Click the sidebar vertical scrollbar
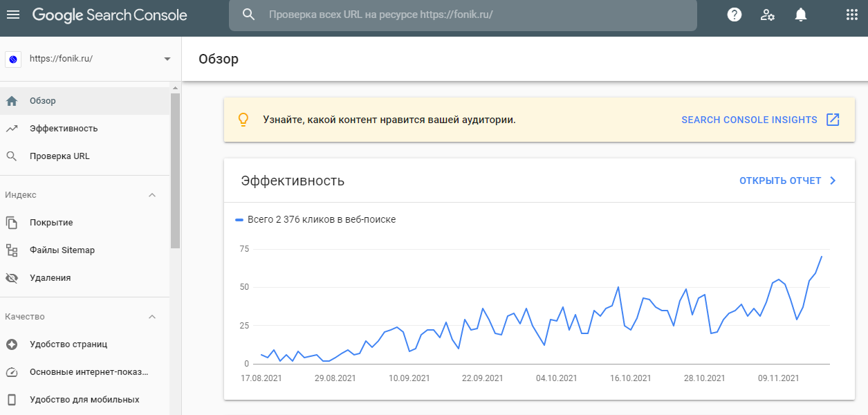The image size is (868, 415). tap(175, 170)
